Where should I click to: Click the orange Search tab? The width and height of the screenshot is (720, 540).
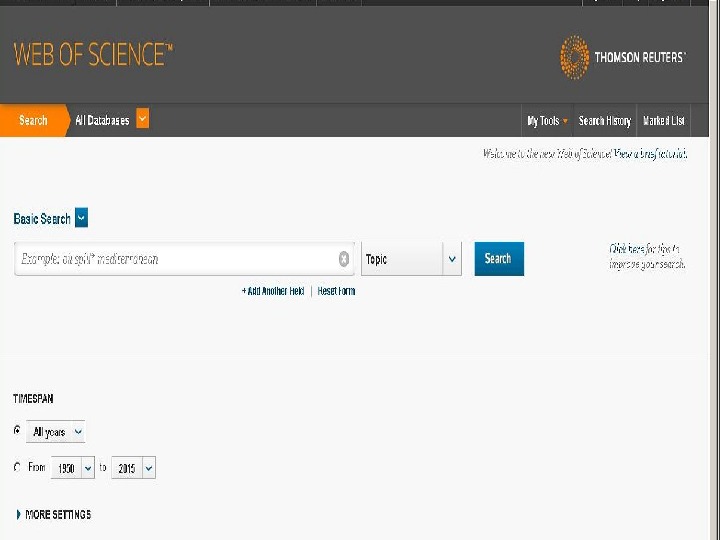pyautogui.click(x=34, y=120)
